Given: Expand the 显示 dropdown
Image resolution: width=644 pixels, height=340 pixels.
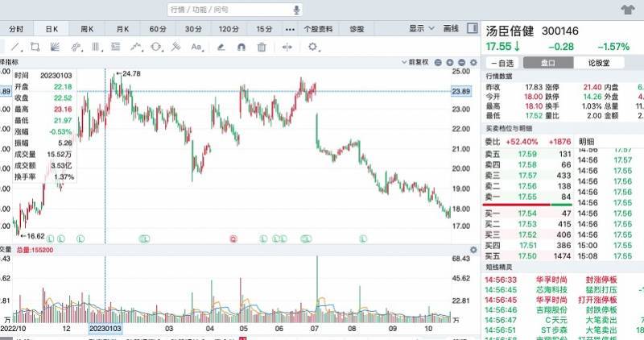Looking at the screenshot, I should tap(419, 29).
